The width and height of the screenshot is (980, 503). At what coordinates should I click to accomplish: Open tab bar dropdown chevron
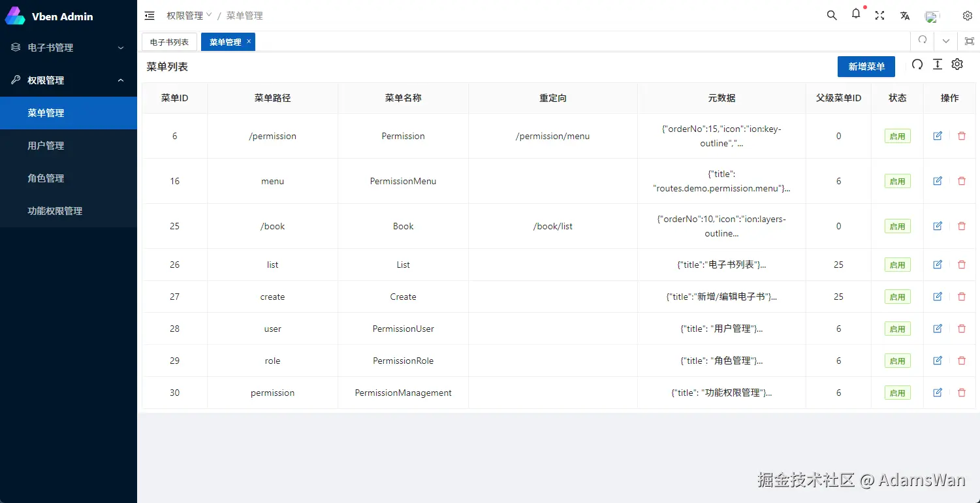point(946,41)
